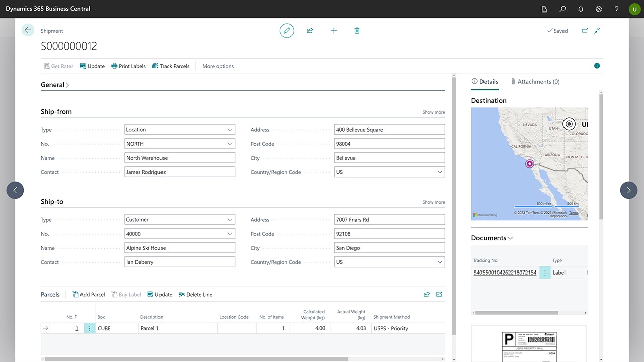Click the delete trash can icon
Image resolution: width=644 pixels, height=362 pixels.
click(357, 31)
